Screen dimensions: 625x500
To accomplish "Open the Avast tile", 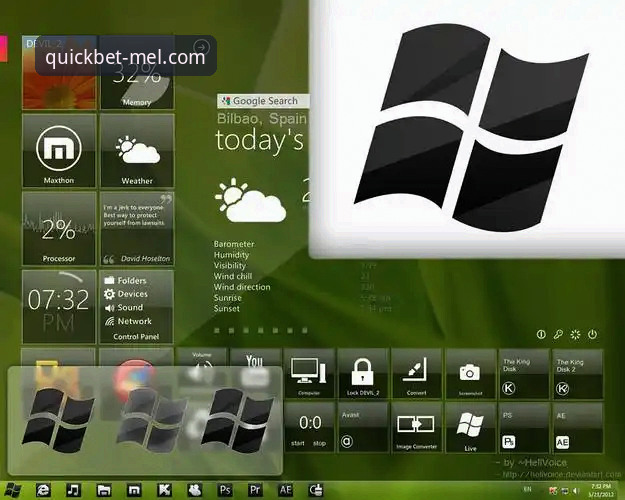I will [x=363, y=427].
